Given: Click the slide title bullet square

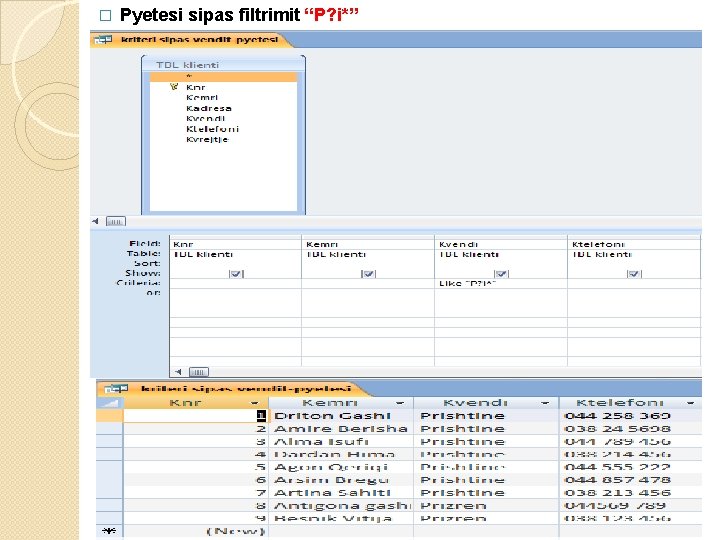Looking at the screenshot, I should click(x=105, y=16).
